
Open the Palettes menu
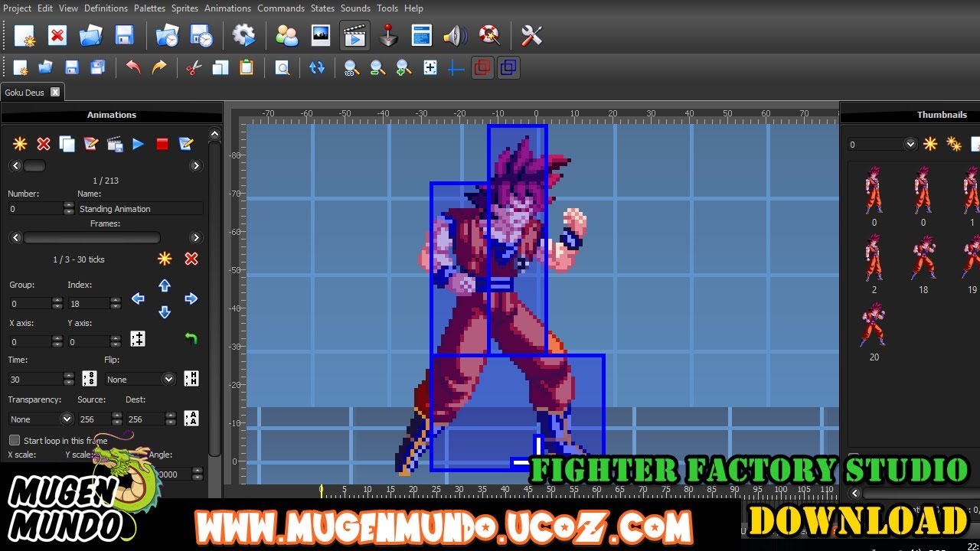coord(149,8)
